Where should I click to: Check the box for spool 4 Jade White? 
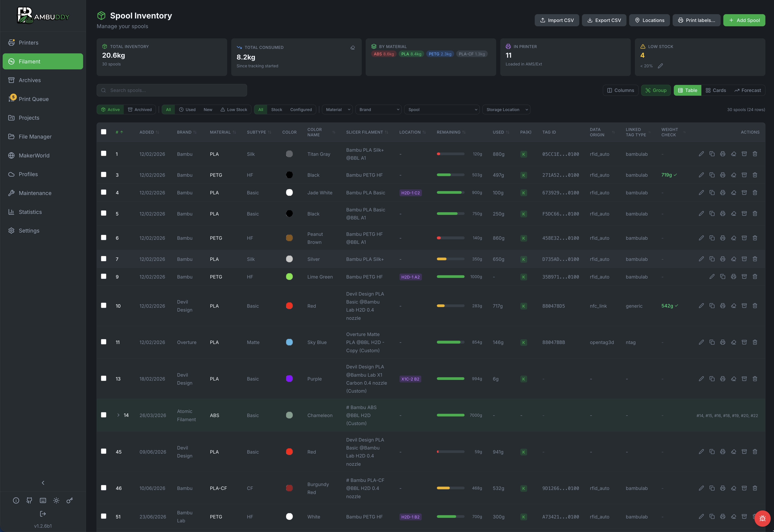click(104, 192)
